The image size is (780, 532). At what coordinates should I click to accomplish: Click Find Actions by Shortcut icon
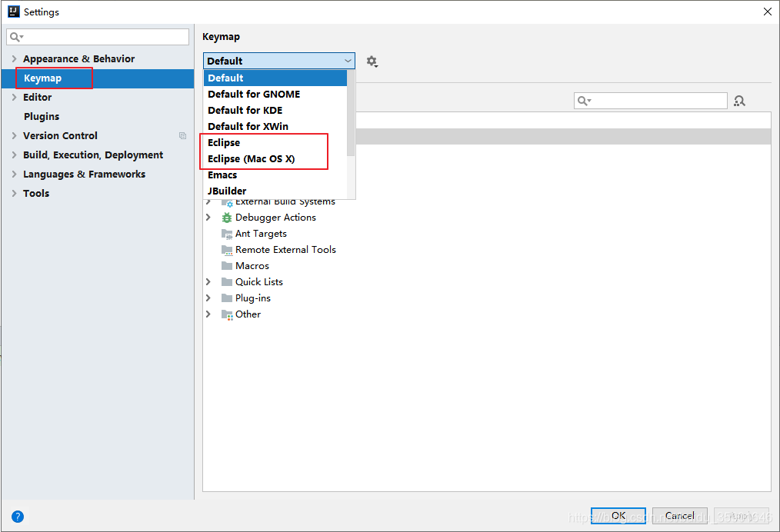click(x=740, y=101)
